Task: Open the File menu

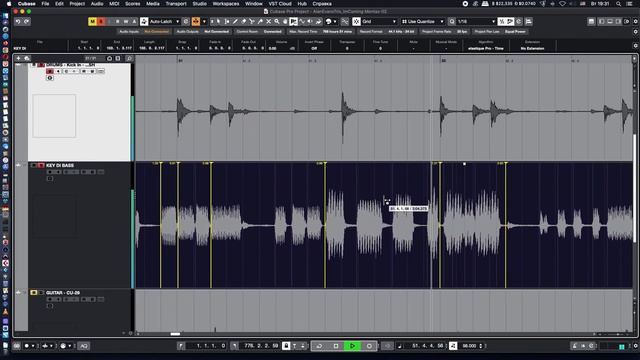Action: click(45, 4)
